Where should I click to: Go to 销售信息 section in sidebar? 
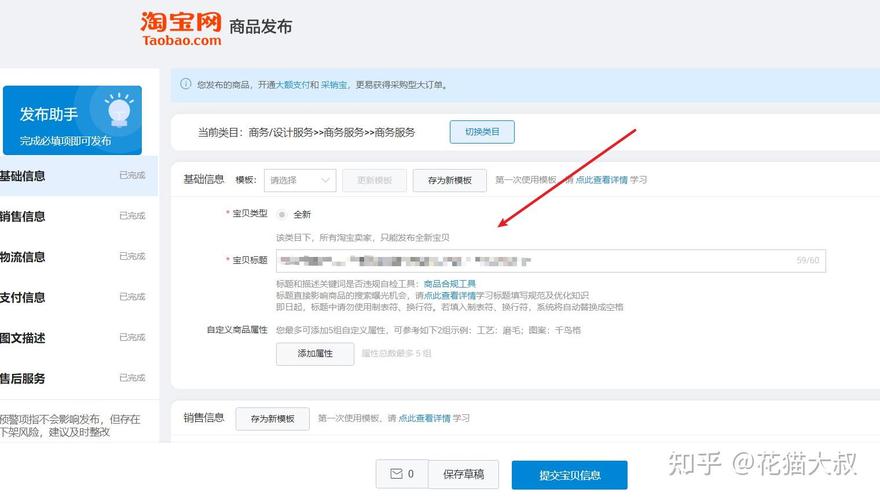point(24,216)
